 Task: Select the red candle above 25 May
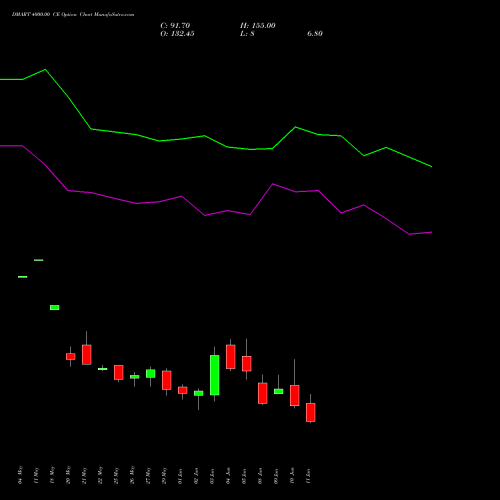point(119,372)
